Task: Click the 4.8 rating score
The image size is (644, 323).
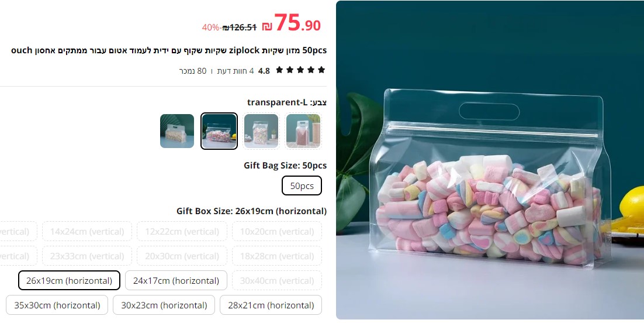Action: (264, 71)
